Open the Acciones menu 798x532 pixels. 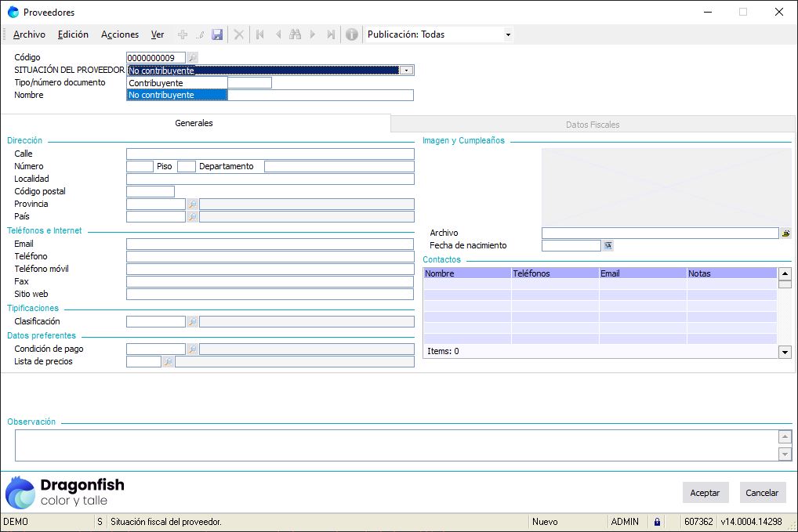pyautogui.click(x=120, y=34)
